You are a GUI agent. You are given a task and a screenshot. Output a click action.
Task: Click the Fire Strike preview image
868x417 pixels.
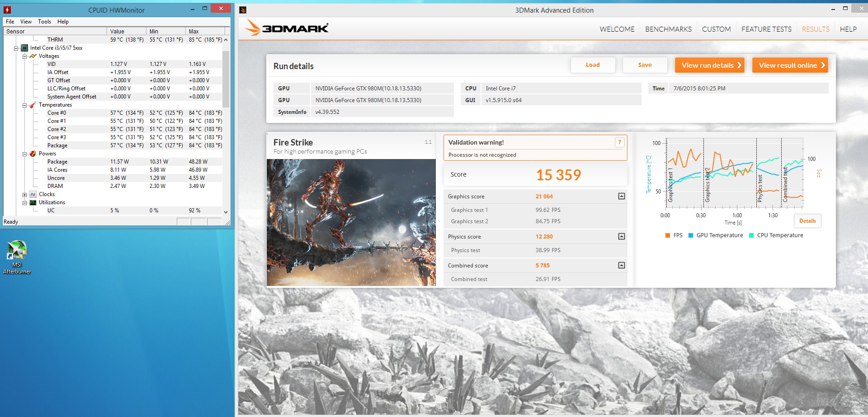coord(351,222)
